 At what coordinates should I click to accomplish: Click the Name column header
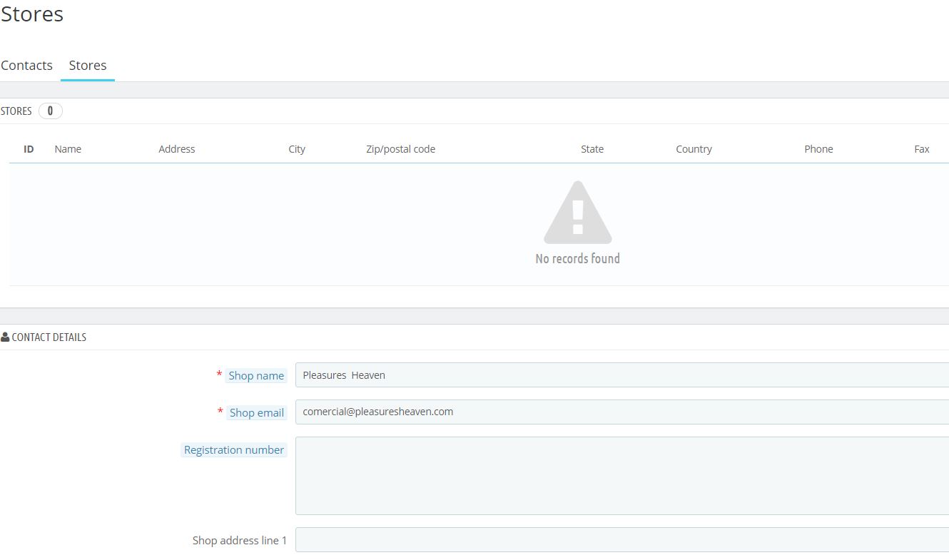(x=68, y=149)
